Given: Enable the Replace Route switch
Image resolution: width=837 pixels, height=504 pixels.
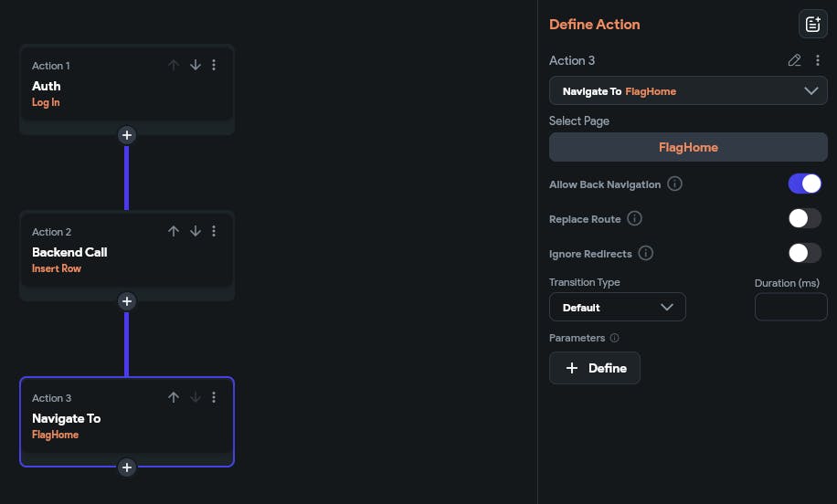Looking at the screenshot, I should pyautogui.click(x=804, y=219).
